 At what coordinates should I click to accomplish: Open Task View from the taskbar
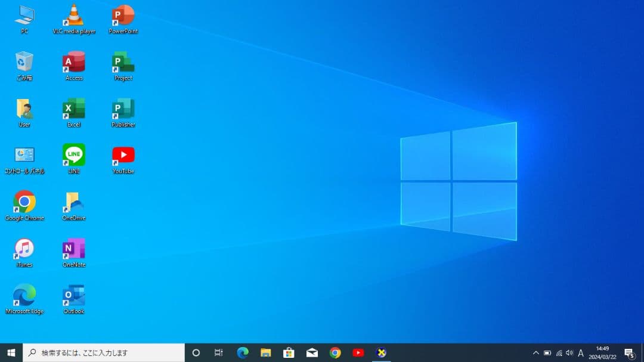[x=219, y=352]
